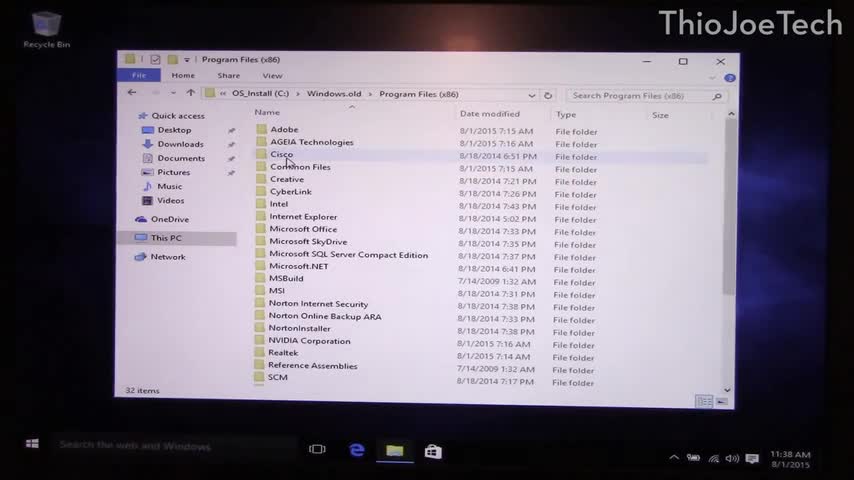
Task: Open the Windows Start button
Action: tap(32, 443)
